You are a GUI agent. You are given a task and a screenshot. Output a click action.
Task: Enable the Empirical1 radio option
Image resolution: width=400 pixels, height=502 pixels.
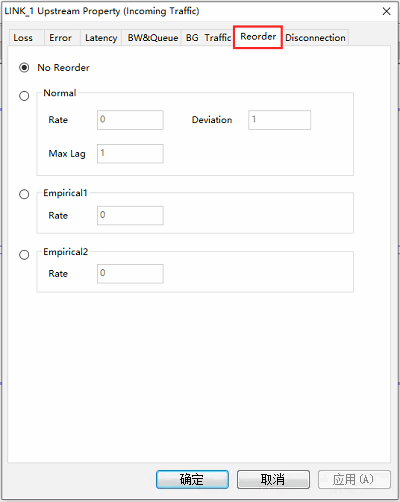tap(24, 194)
